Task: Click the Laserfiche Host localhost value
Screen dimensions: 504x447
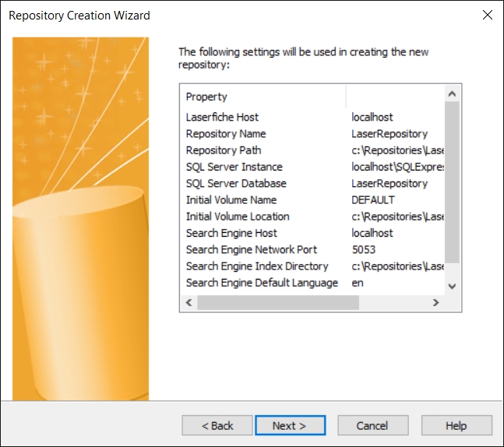Action: [x=372, y=117]
